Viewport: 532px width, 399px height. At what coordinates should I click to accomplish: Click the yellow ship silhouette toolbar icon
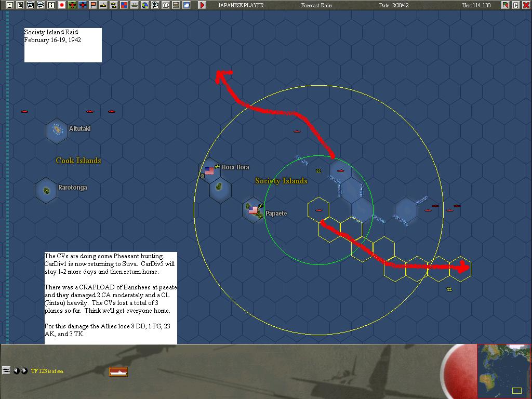103,5
